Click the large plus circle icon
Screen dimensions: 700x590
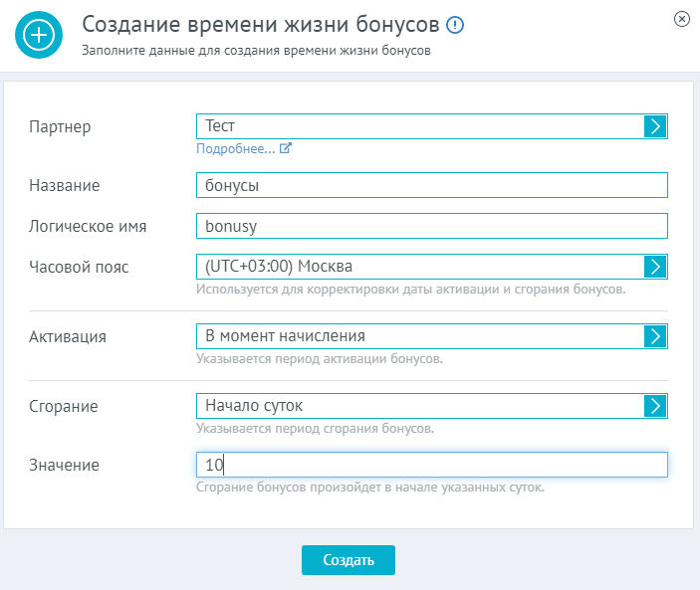pos(39,35)
